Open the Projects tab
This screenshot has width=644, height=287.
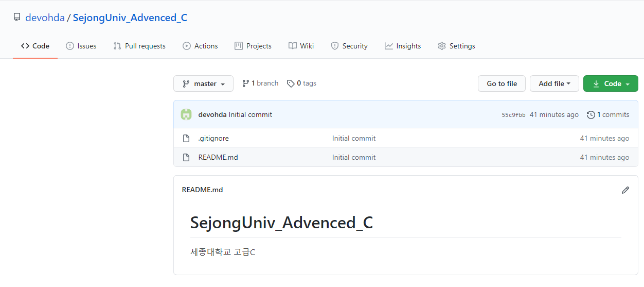253,46
